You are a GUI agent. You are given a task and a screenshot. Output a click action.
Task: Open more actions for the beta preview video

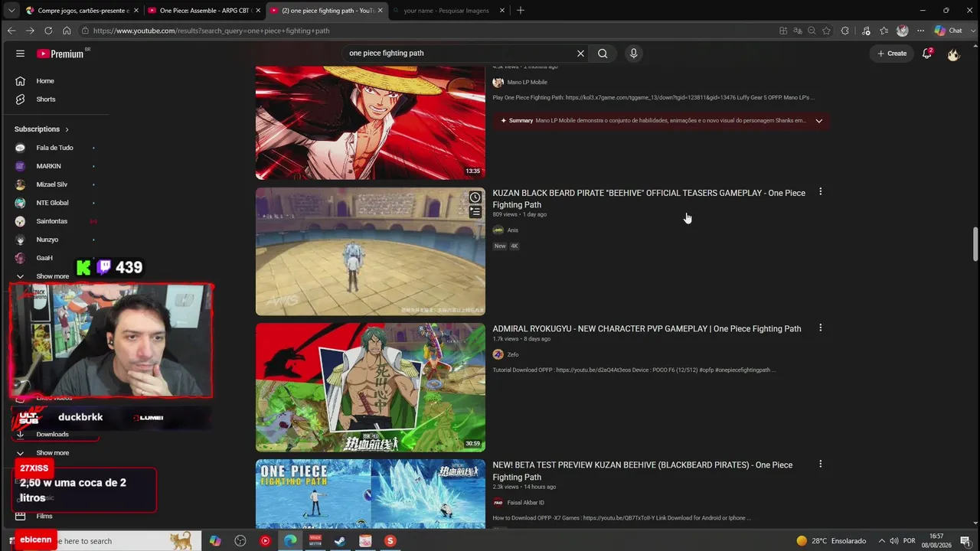820,464
